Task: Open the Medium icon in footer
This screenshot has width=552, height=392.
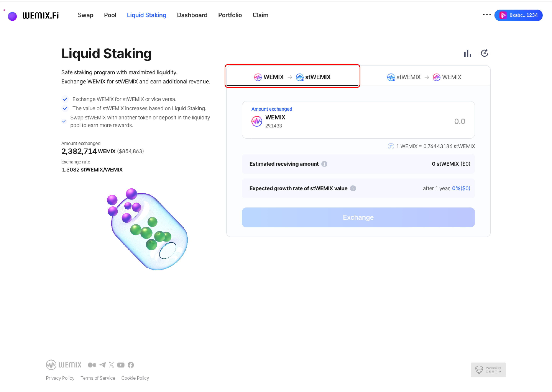Action: click(x=92, y=365)
